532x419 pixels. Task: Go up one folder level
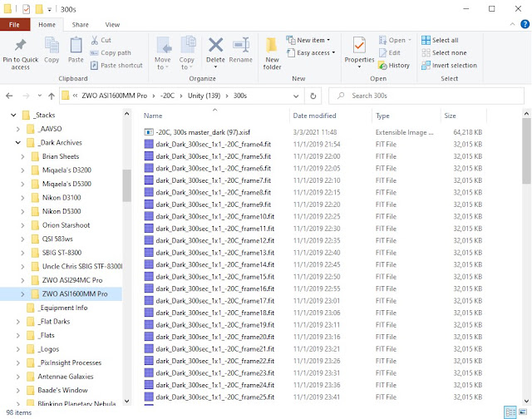click(52, 96)
